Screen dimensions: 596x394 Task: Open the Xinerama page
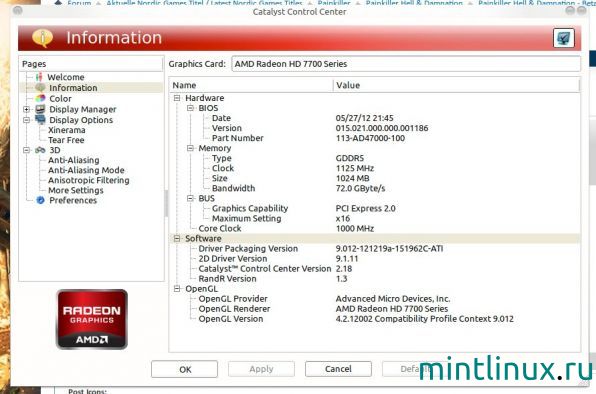67,130
